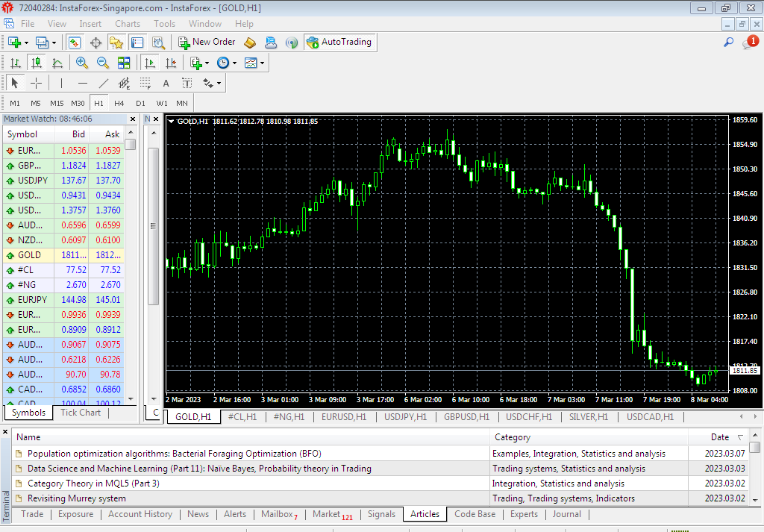The width and height of the screenshot is (764, 532).
Task: Select the #NG row in Market Watch
Action: click(63, 285)
